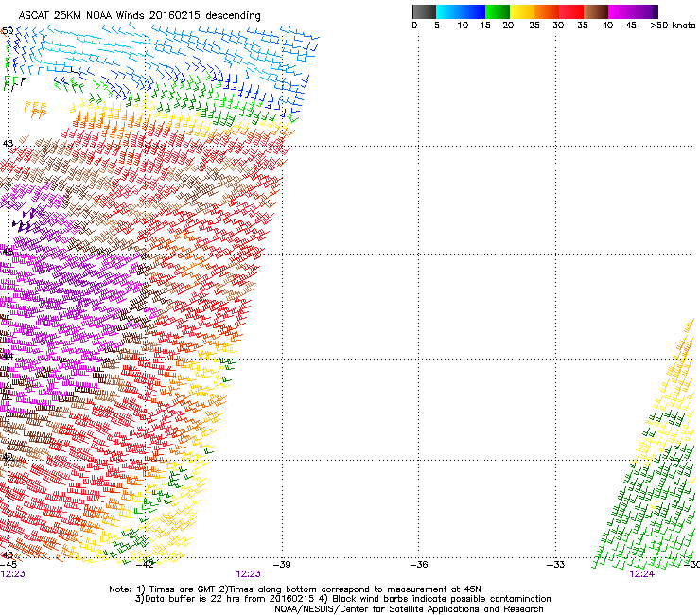Click the legend scale value '35'
The width and height of the screenshot is (700, 615).
tap(583, 26)
